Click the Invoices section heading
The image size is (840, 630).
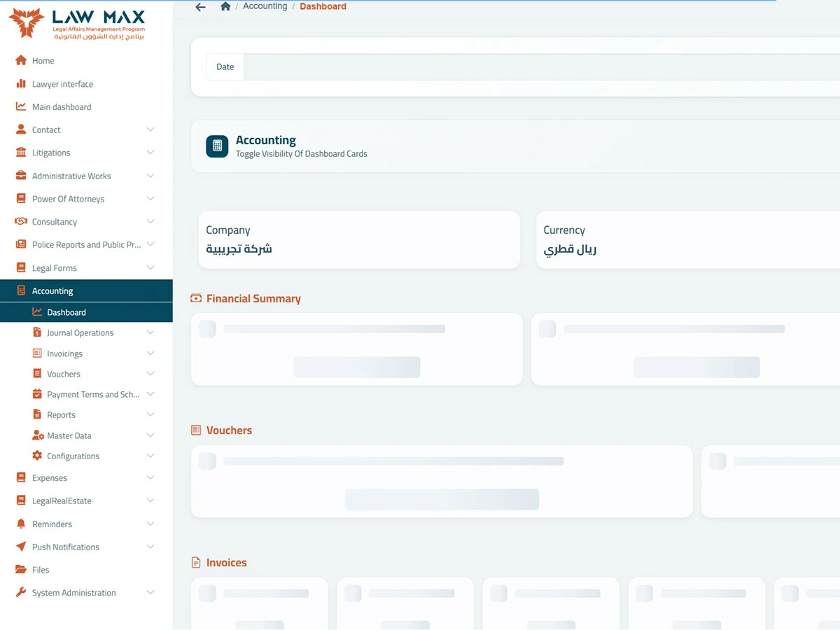[x=227, y=563]
